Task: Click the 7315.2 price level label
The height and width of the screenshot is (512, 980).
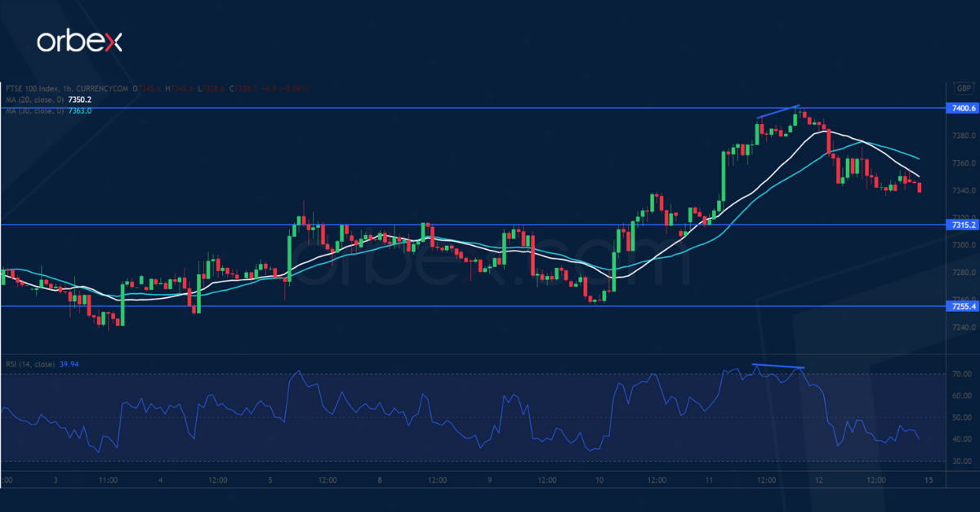Action: coord(964,225)
